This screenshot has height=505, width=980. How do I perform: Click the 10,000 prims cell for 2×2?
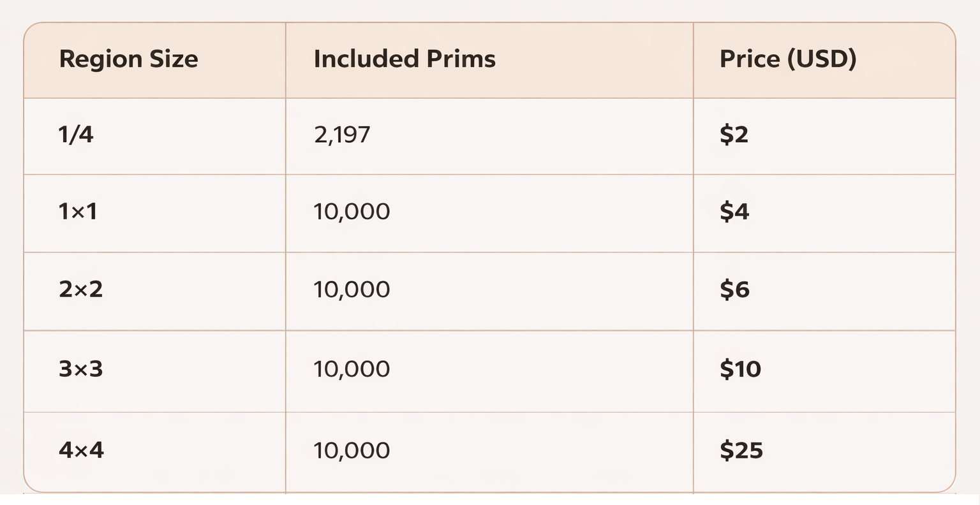click(352, 289)
